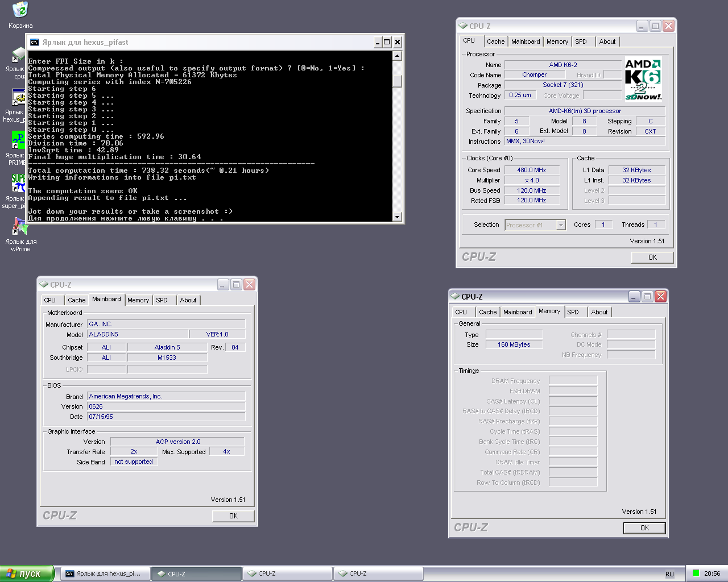728x582 pixels.
Task: Click console scrollbar down arrow
Action: (x=398, y=217)
